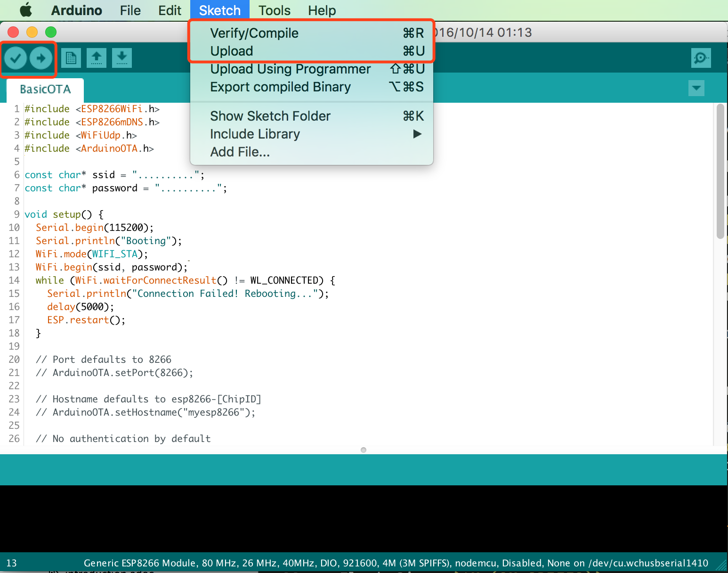Click the 'Connection Failed! Rebooting...' line

(188, 294)
